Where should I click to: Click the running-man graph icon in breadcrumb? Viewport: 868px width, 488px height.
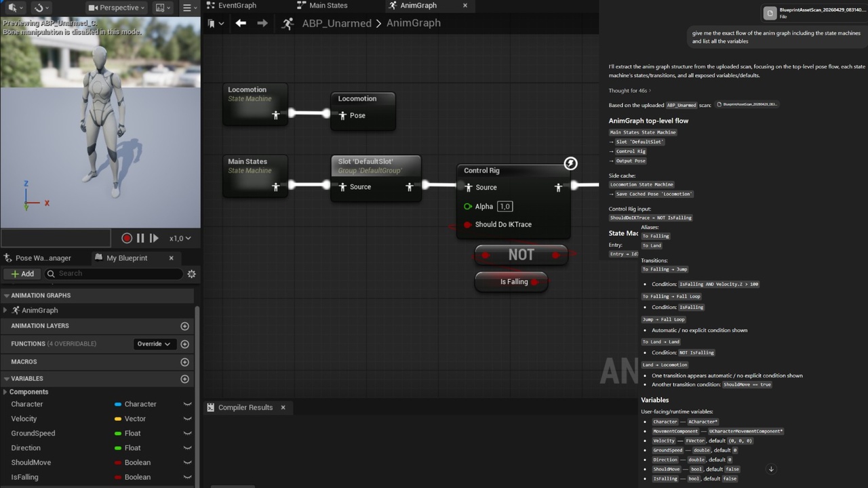[x=288, y=23]
